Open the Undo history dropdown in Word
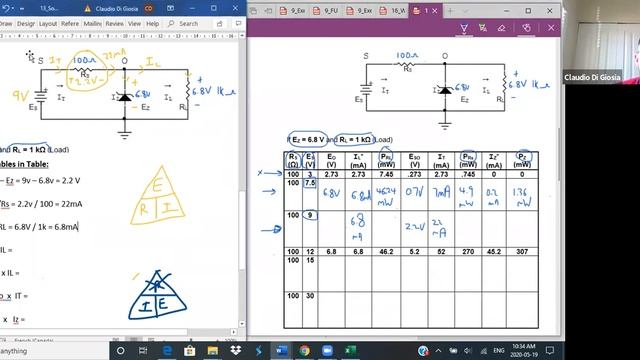Image resolution: width=640 pixels, height=360 pixels. pyautogui.click(x=13, y=8)
